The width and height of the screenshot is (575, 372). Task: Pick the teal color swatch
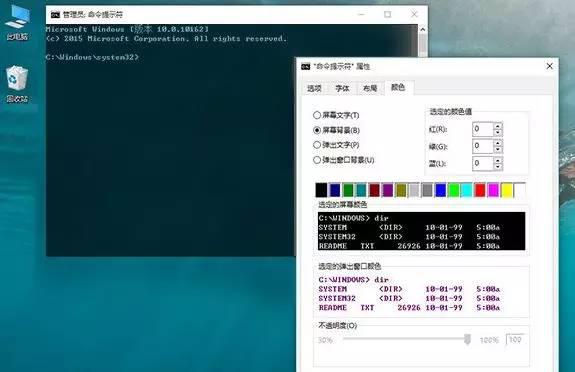pos(361,190)
